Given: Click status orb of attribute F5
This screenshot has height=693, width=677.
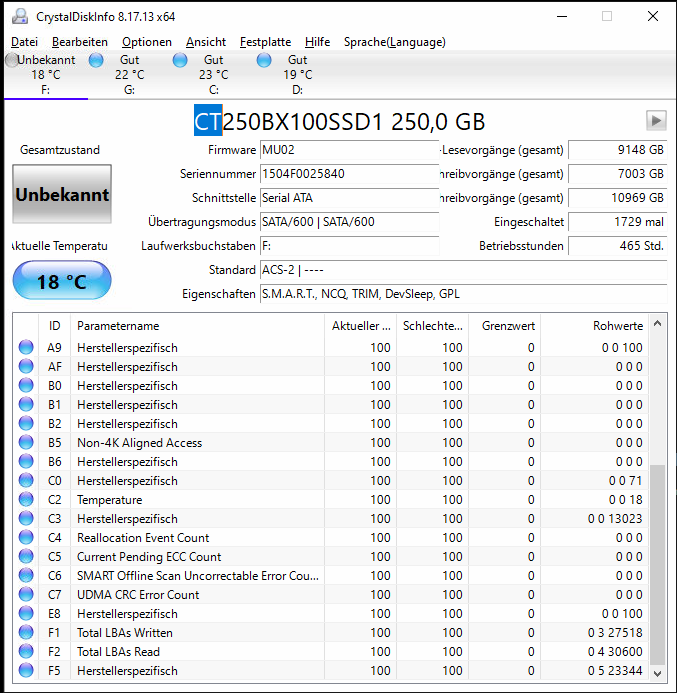Looking at the screenshot, I should pyautogui.click(x=26, y=670).
